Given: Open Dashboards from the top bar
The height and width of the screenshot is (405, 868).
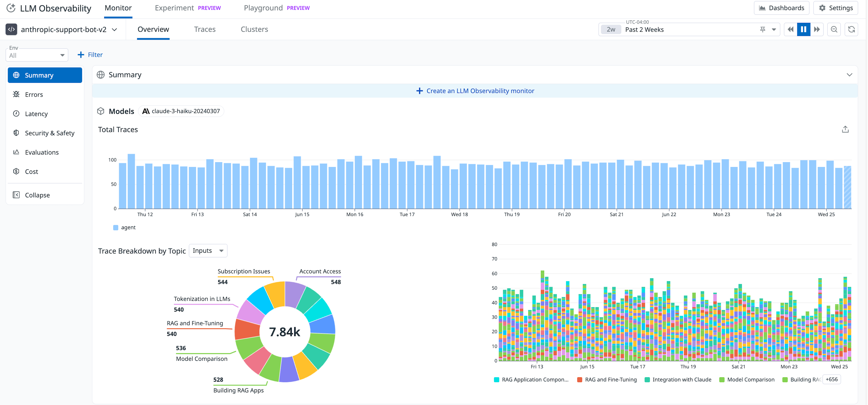Looking at the screenshot, I should pyautogui.click(x=781, y=8).
